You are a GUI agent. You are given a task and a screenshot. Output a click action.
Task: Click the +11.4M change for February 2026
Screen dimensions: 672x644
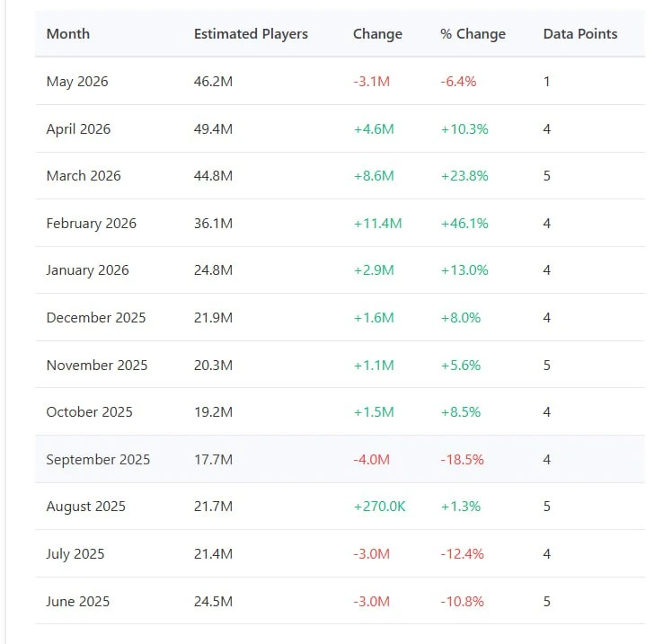click(377, 224)
